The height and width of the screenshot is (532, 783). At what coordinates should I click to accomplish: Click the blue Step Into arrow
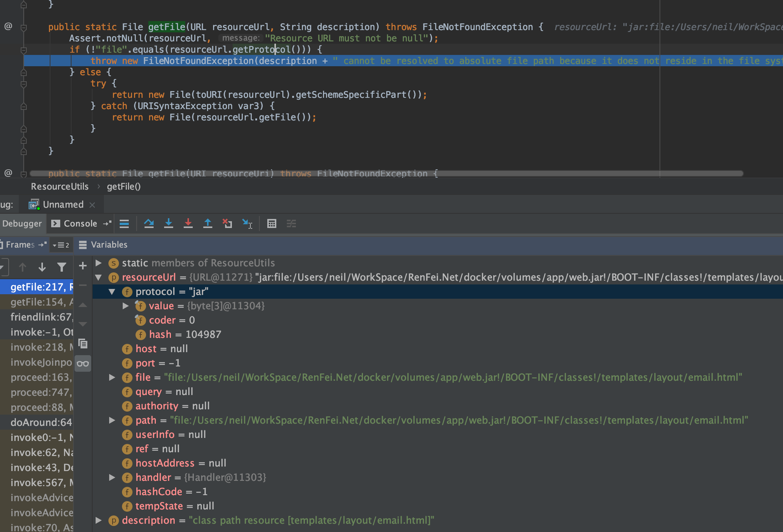point(169,224)
